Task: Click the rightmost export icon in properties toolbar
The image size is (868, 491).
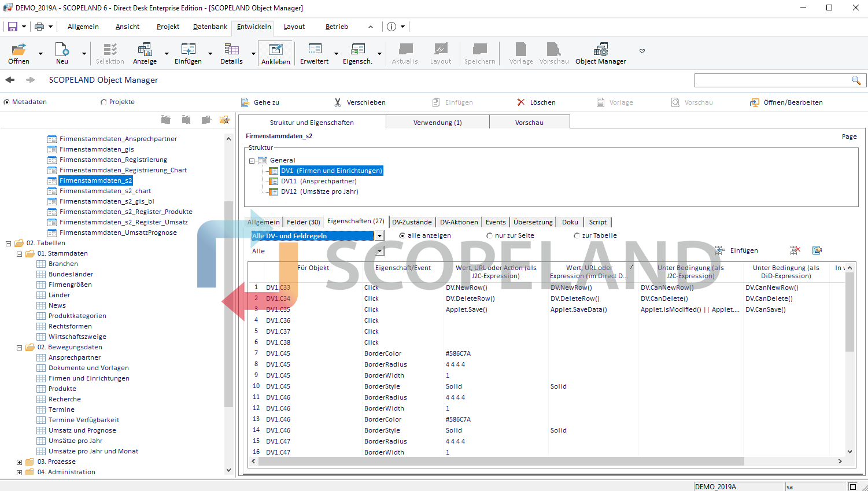Action: [x=817, y=250]
